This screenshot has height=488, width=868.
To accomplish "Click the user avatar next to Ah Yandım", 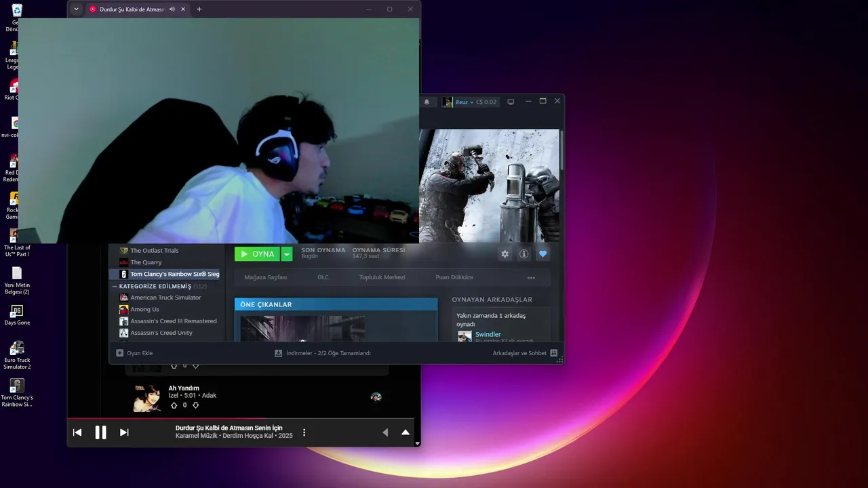I will point(376,397).
